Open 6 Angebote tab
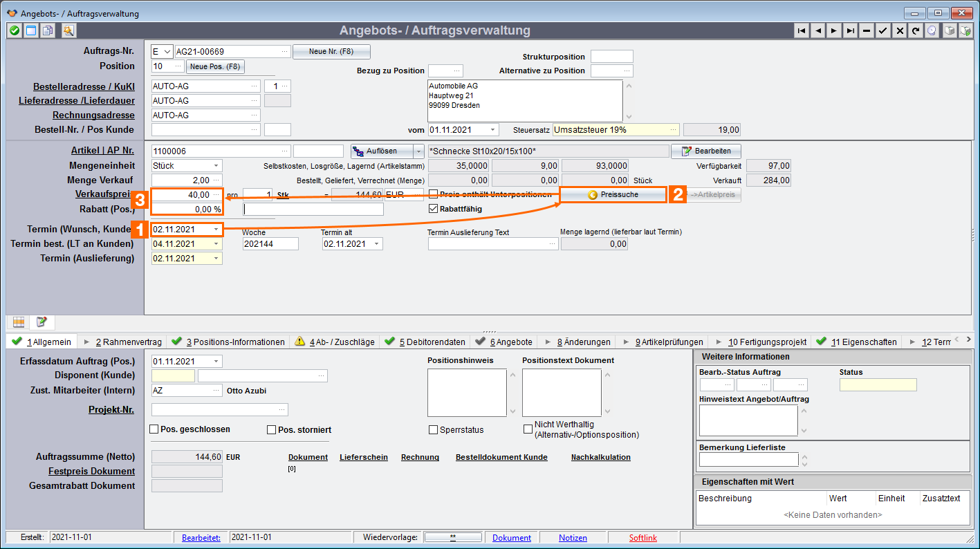 [504, 342]
